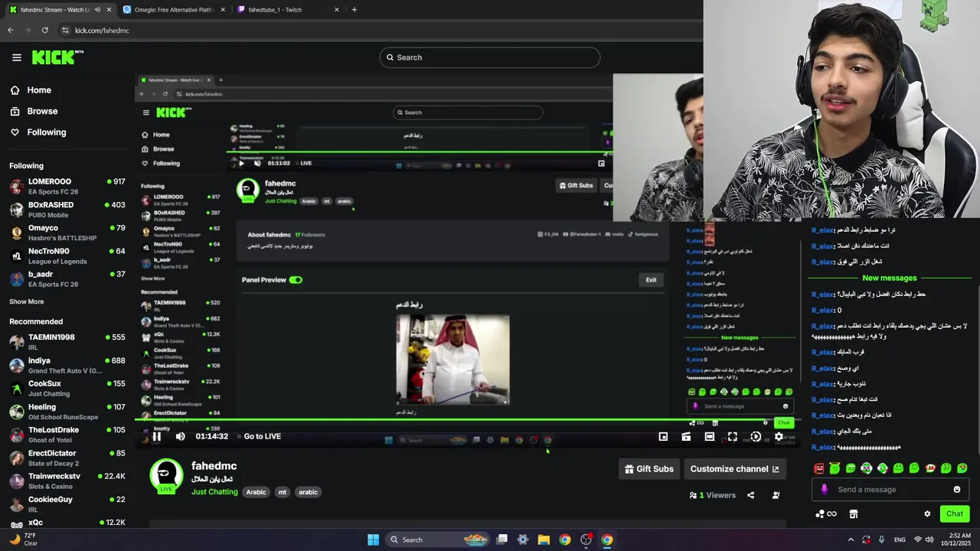Switch to theater mode icon
980x551 pixels.
pyautogui.click(x=710, y=436)
